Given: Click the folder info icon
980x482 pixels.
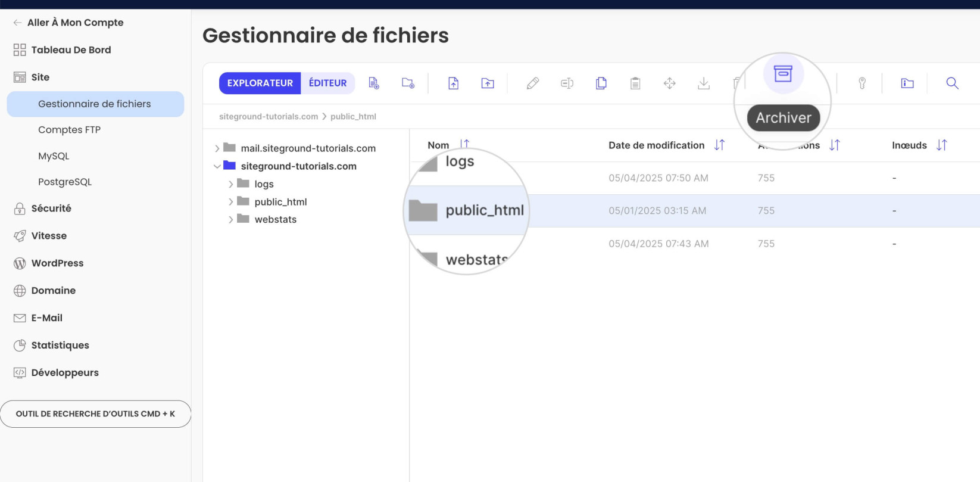Looking at the screenshot, I should click(x=907, y=83).
